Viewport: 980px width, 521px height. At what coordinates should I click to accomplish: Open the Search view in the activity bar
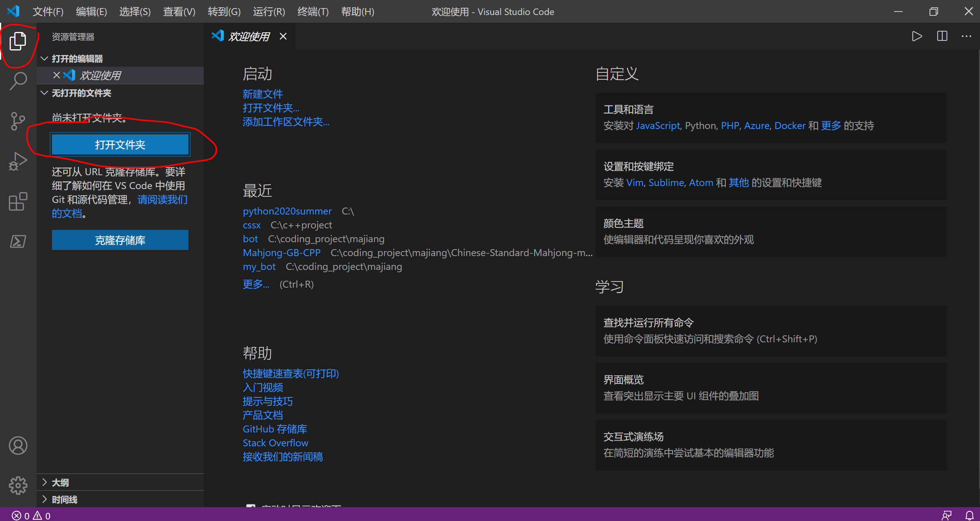pyautogui.click(x=18, y=81)
